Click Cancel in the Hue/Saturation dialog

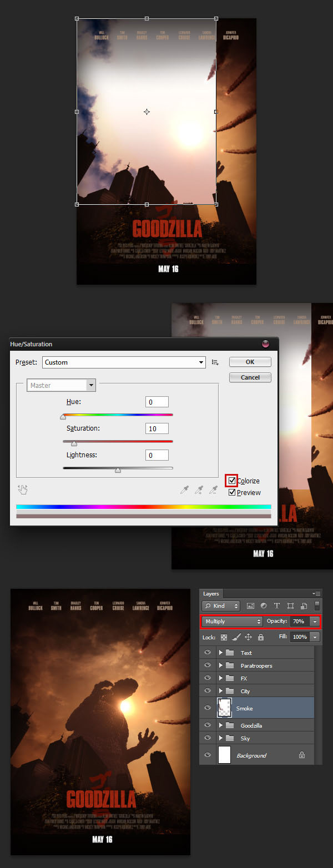point(250,377)
